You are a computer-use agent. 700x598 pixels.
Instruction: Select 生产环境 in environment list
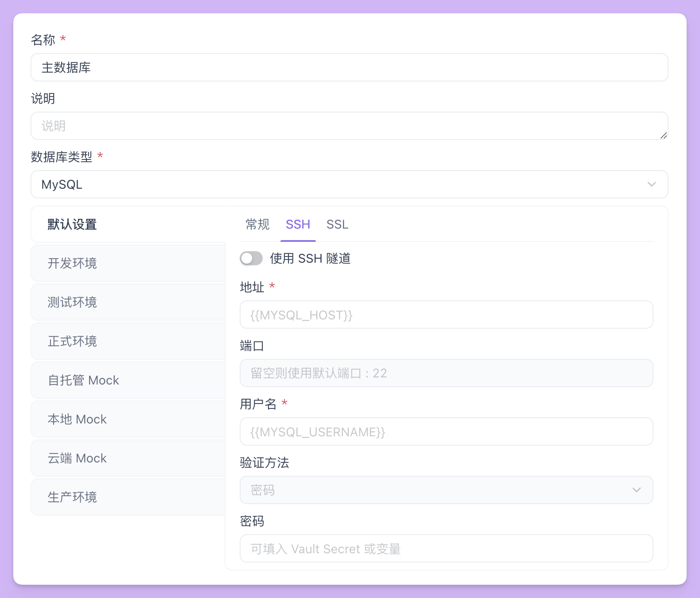click(128, 497)
